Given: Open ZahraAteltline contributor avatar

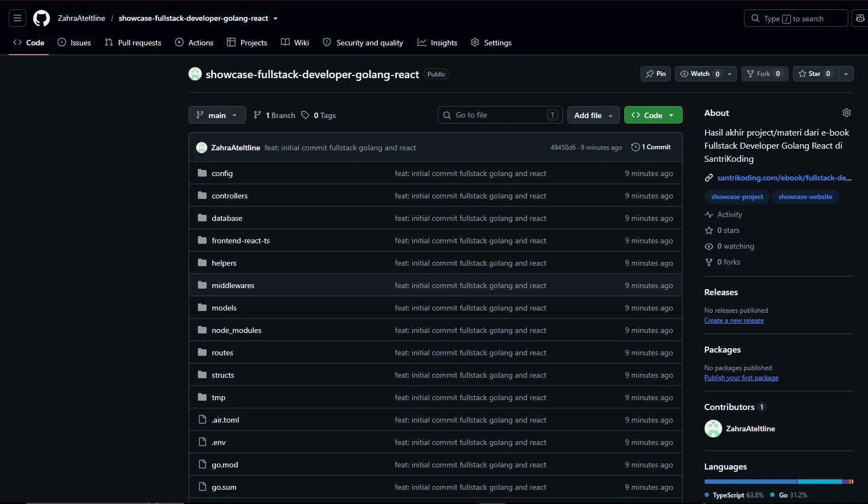Looking at the screenshot, I should 713,429.
